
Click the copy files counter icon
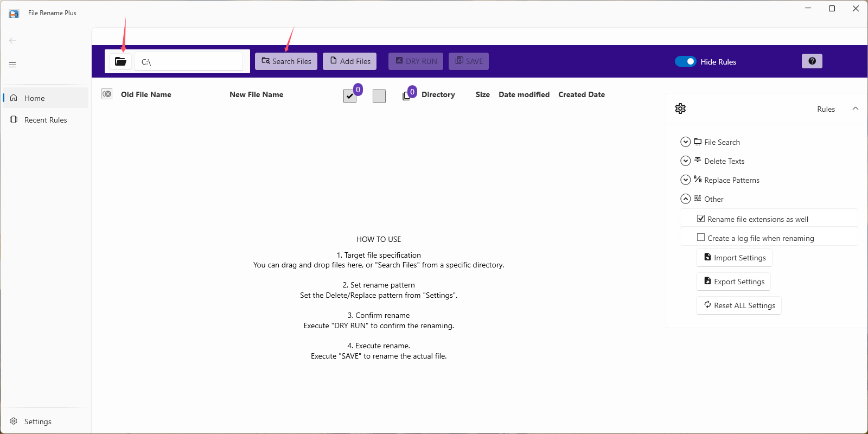pyautogui.click(x=407, y=95)
